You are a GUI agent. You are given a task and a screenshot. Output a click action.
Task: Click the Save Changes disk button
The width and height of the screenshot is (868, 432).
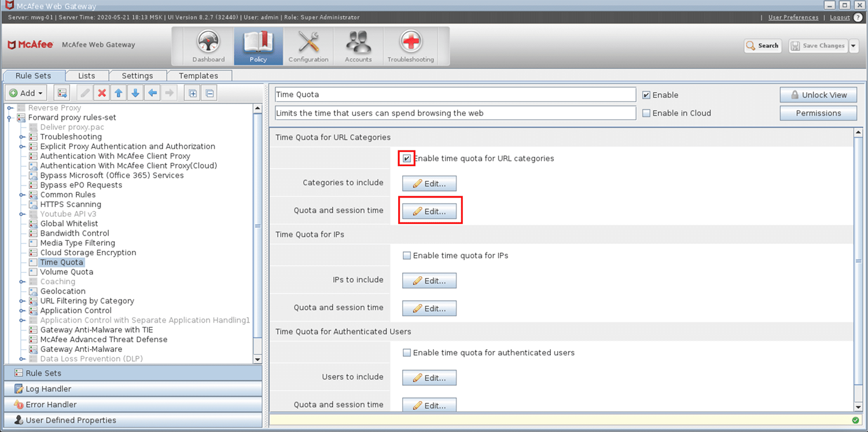pyautogui.click(x=818, y=46)
